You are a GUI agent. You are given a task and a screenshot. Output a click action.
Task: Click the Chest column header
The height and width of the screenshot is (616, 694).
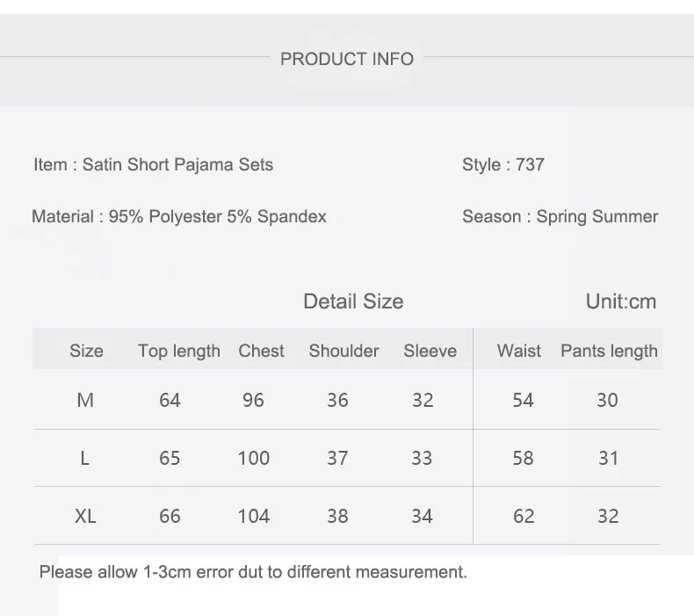coord(261,351)
